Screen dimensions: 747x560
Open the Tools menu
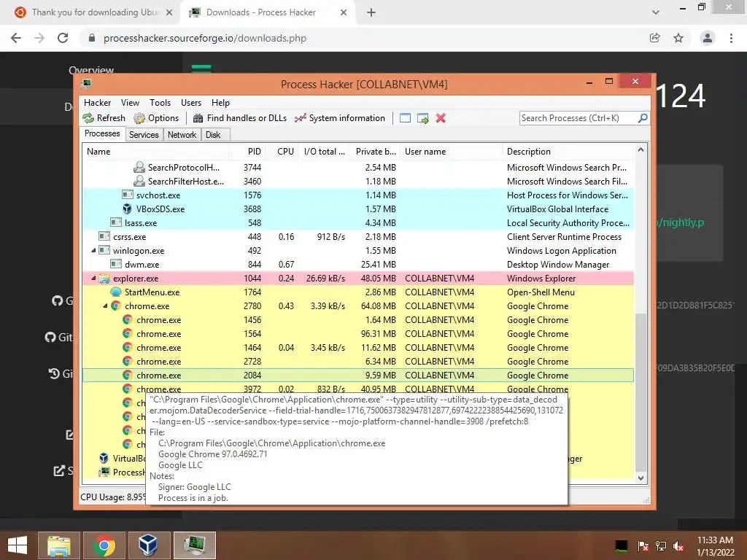[x=160, y=103]
